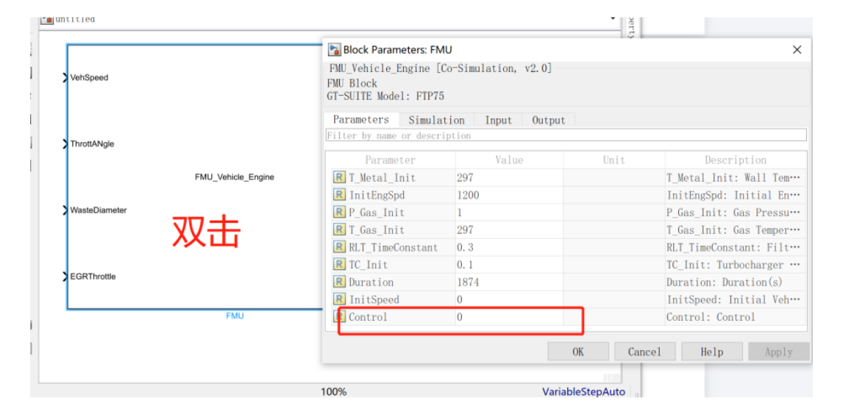Image resolution: width=868 pixels, height=406 pixels.
Task: Click the Cancel button
Action: click(644, 352)
